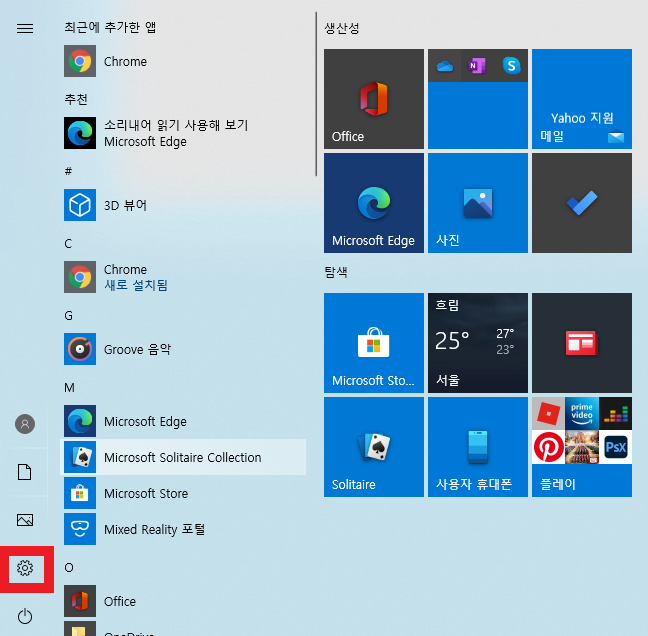Expand the hamburger menu at top-left
Image resolution: width=648 pixels, height=636 pixels.
click(25, 28)
